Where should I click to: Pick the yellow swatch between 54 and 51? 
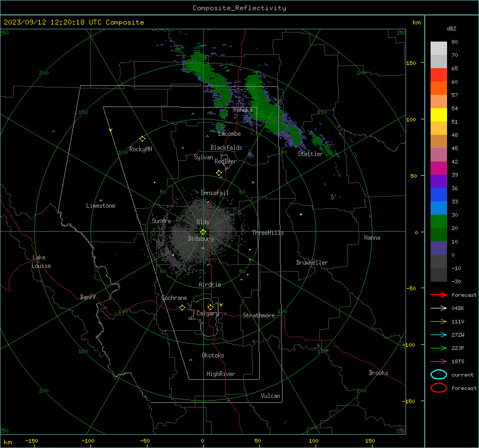point(439,115)
